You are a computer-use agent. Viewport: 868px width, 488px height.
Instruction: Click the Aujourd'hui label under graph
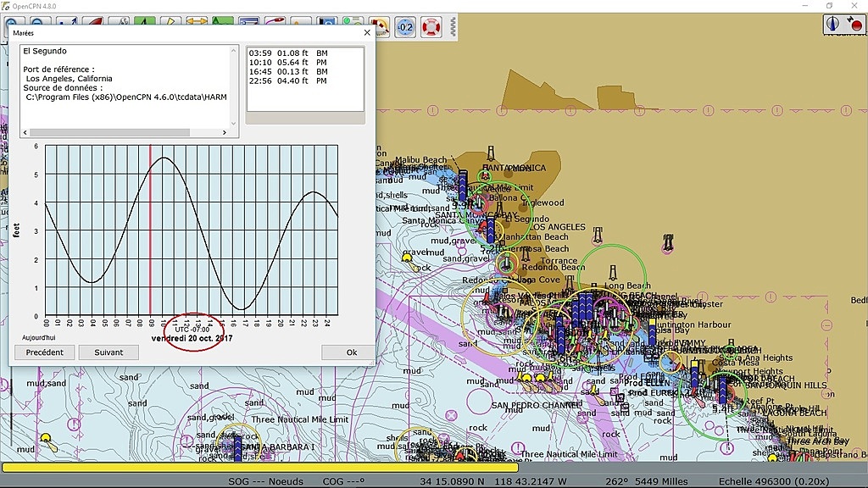(39, 337)
